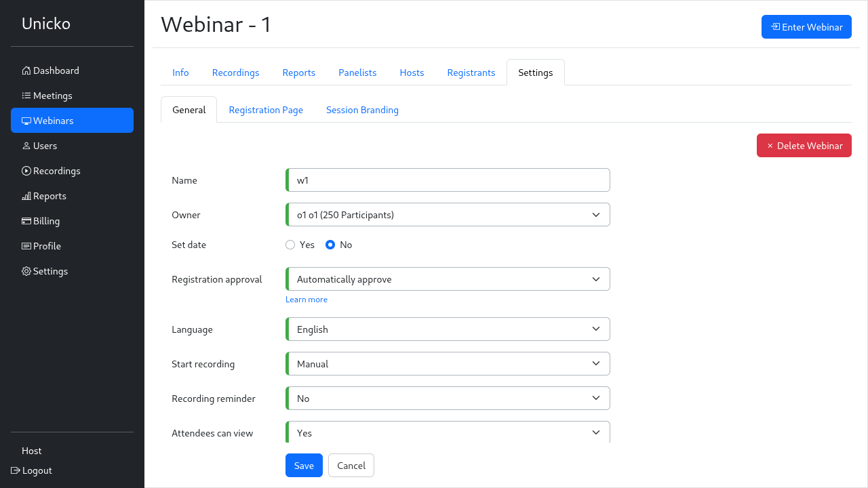Screen dimensions: 868x488
Task: Open the Language dropdown
Action: coord(448,329)
